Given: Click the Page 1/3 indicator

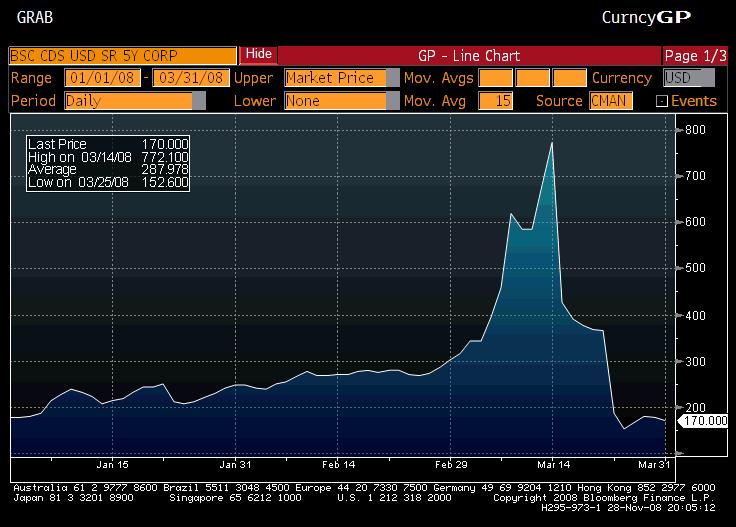Looking at the screenshot, I should (695, 56).
